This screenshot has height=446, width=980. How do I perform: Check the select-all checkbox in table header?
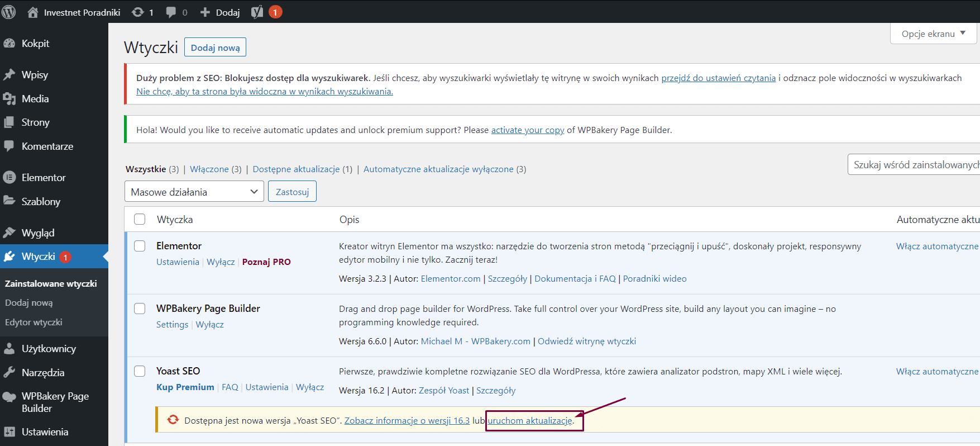[x=140, y=219]
